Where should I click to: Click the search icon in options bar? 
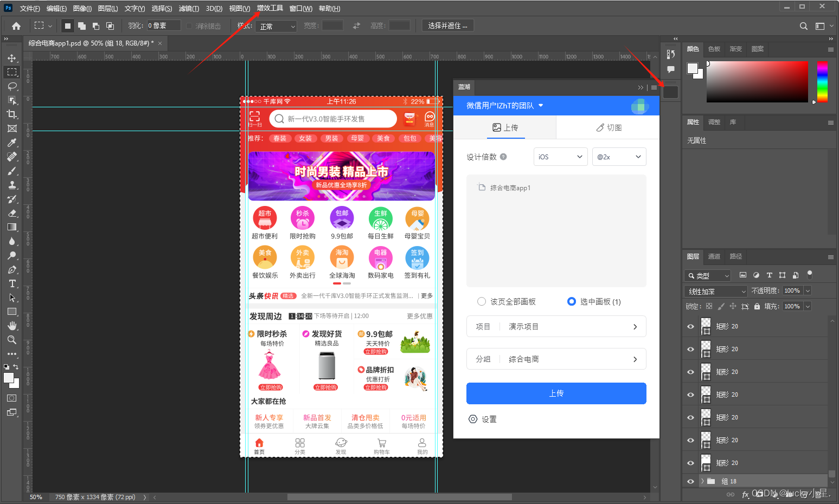pos(804,26)
